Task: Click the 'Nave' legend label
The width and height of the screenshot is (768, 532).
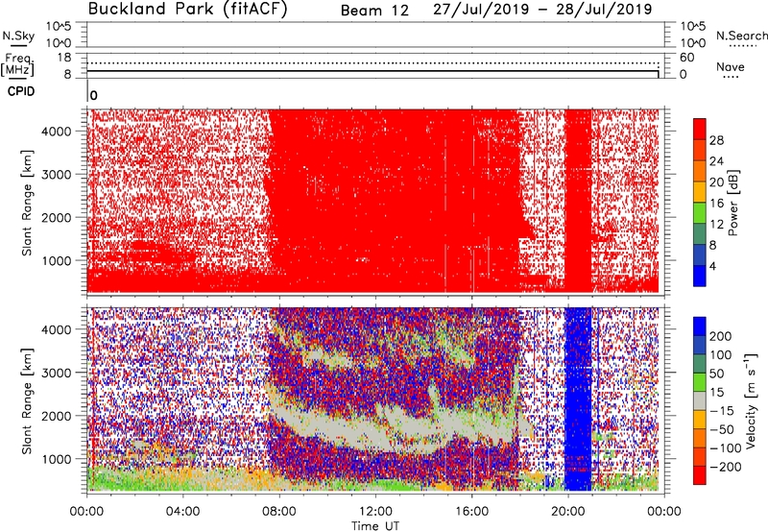Action: (731, 66)
